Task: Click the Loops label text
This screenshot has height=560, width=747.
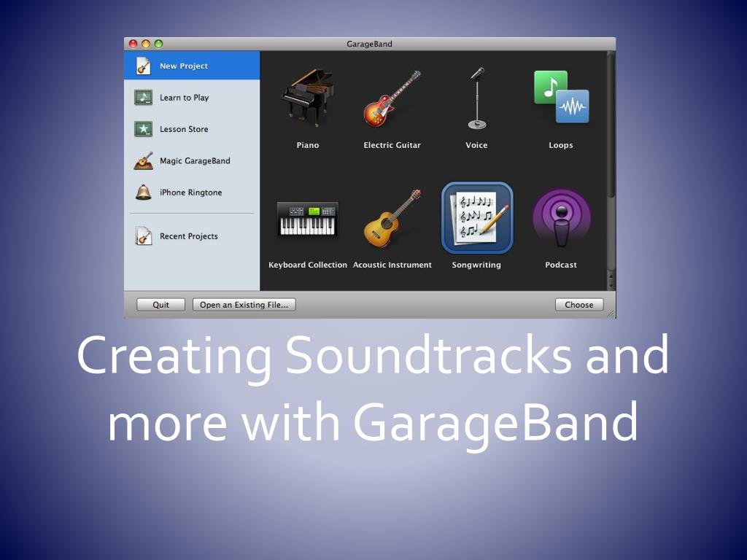Action: pos(561,145)
